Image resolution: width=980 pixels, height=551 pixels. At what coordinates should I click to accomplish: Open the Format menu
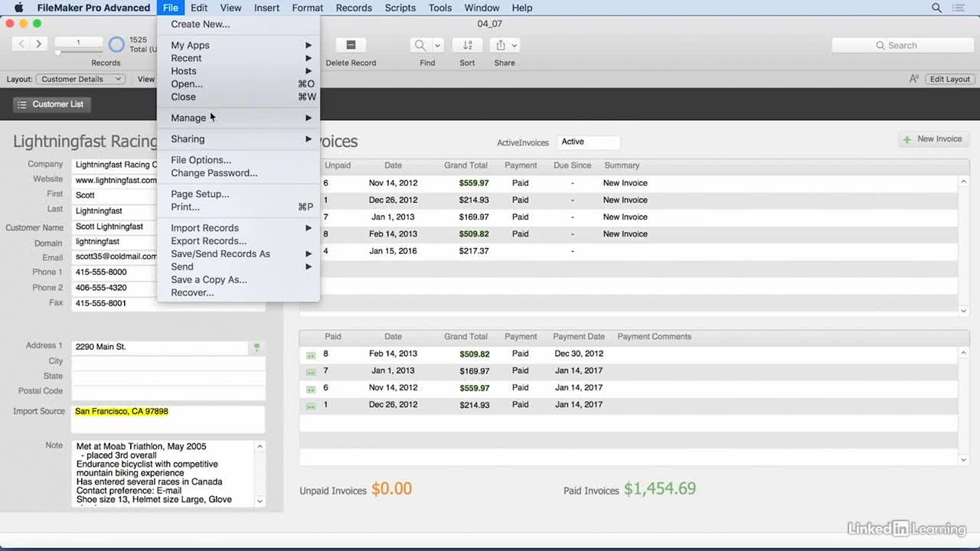(x=308, y=8)
